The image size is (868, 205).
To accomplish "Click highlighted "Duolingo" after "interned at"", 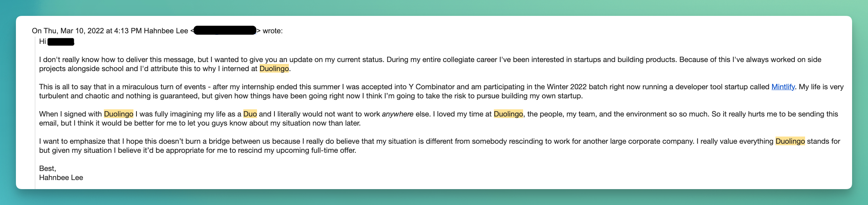I will (x=274, y=68).
